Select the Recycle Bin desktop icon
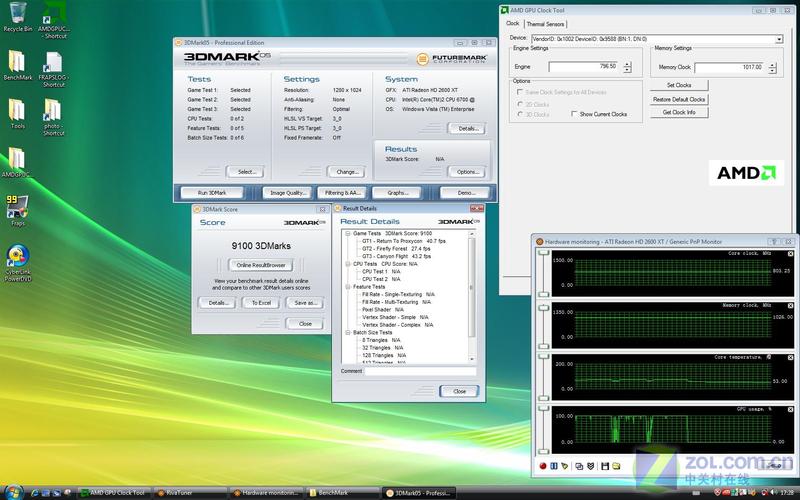This screenshot has height=500, width=800. point(18,17)
